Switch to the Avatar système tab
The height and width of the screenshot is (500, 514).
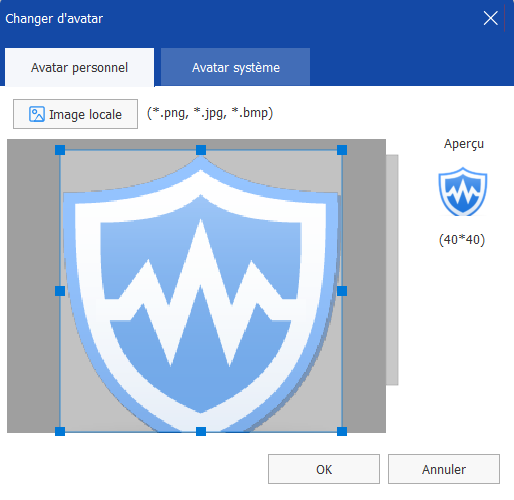[x=235, y=67]
